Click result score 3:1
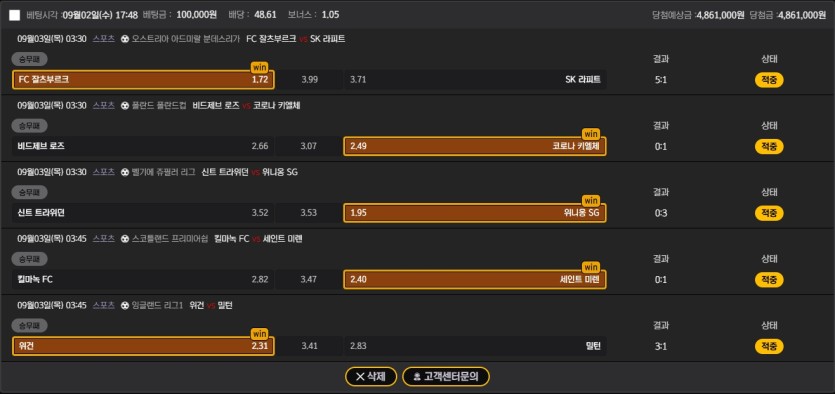 (661, 347)
